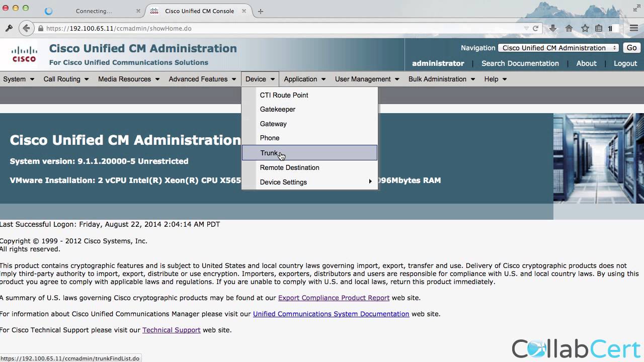Click the Cisco favicon on the active tab
644x362 pixels.
tap(154, 11)
